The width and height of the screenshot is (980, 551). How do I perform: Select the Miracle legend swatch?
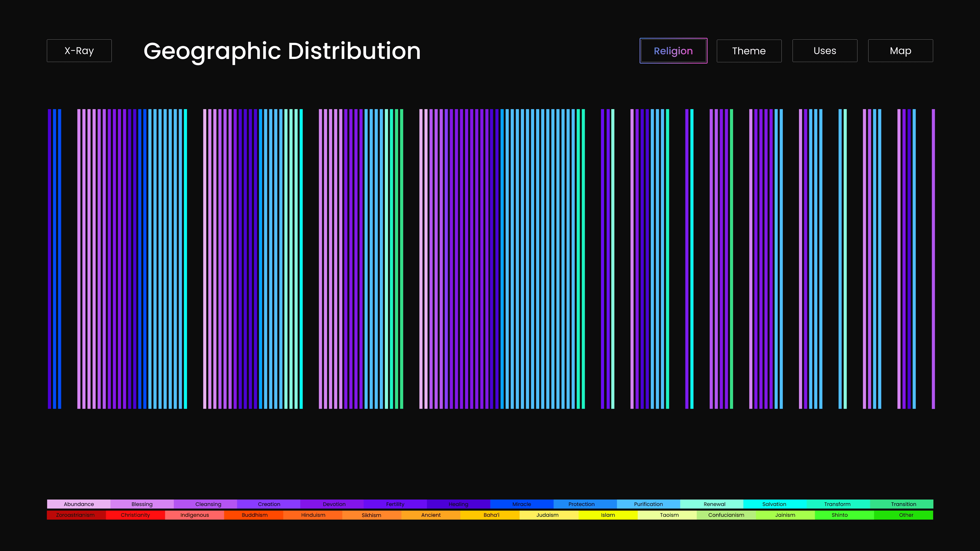522,504
